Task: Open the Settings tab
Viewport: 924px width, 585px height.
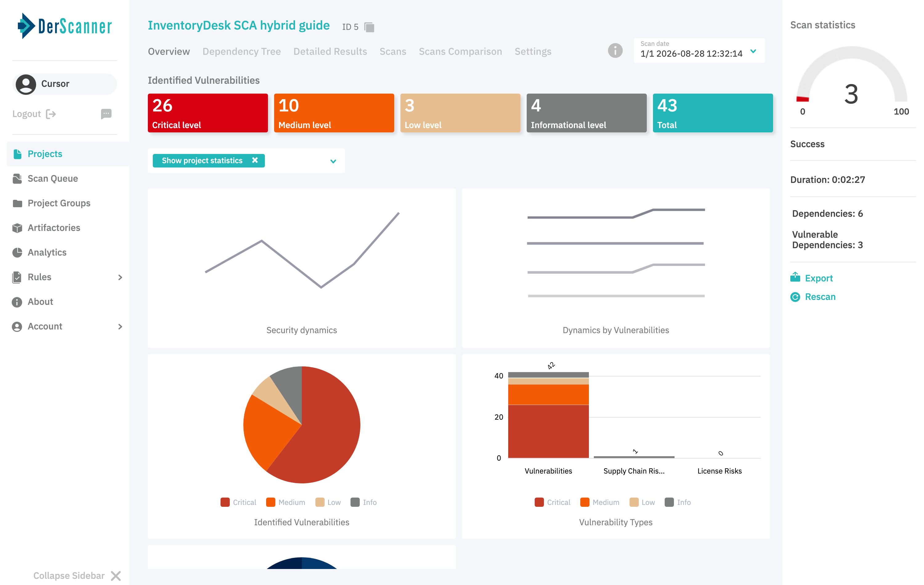Action: 533,51
